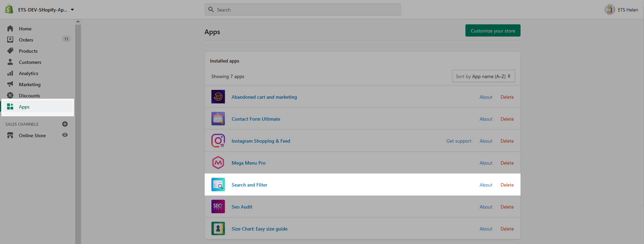Open Abandoned cart and marketing app

(264, 97)
